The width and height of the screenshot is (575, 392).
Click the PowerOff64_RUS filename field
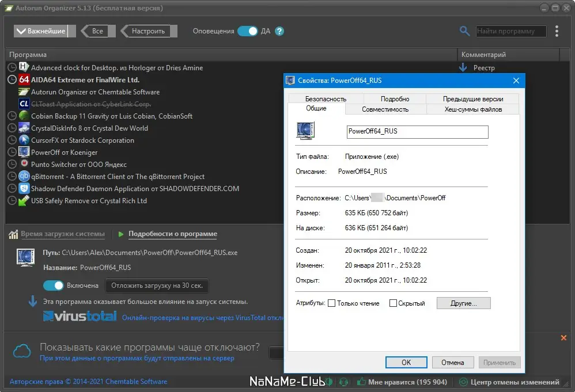click(x=417, y=132)
